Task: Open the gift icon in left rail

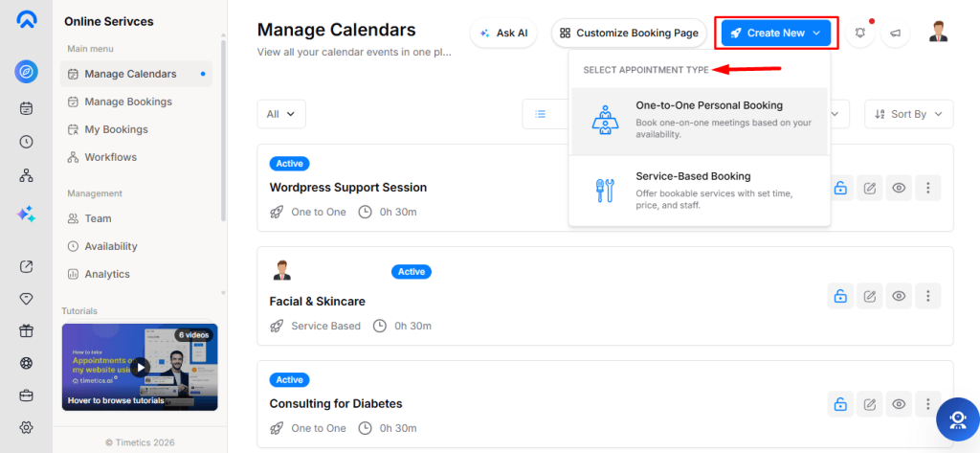Action: (x=26, y=331)
